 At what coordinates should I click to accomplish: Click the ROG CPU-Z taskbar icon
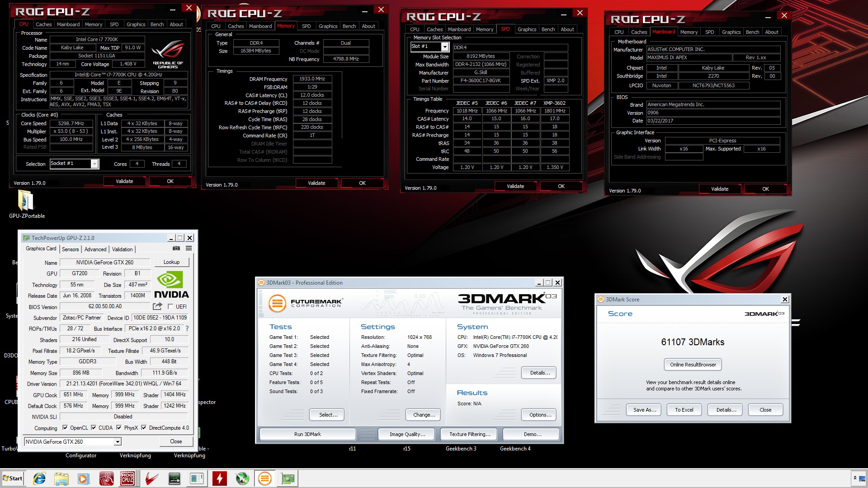[127, 479]
